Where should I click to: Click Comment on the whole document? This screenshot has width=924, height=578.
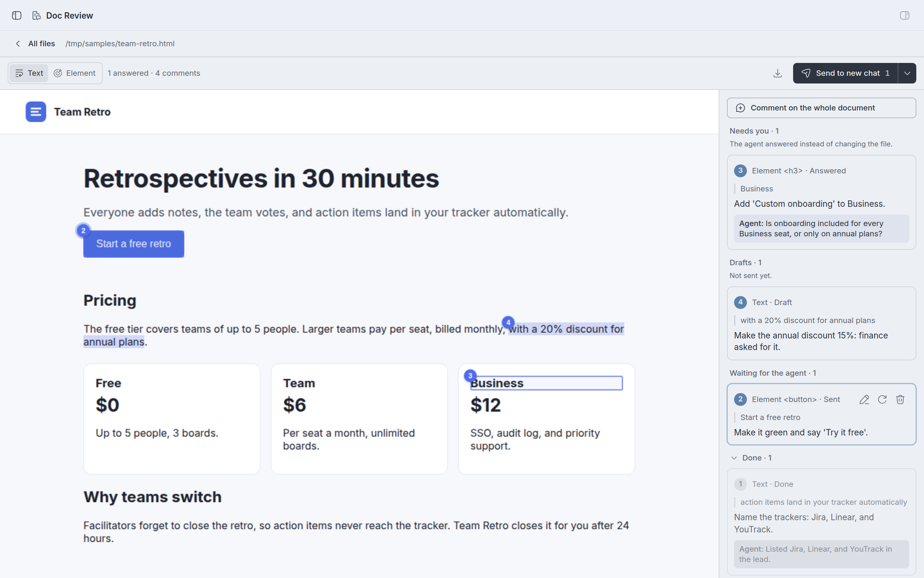point(821,108)
